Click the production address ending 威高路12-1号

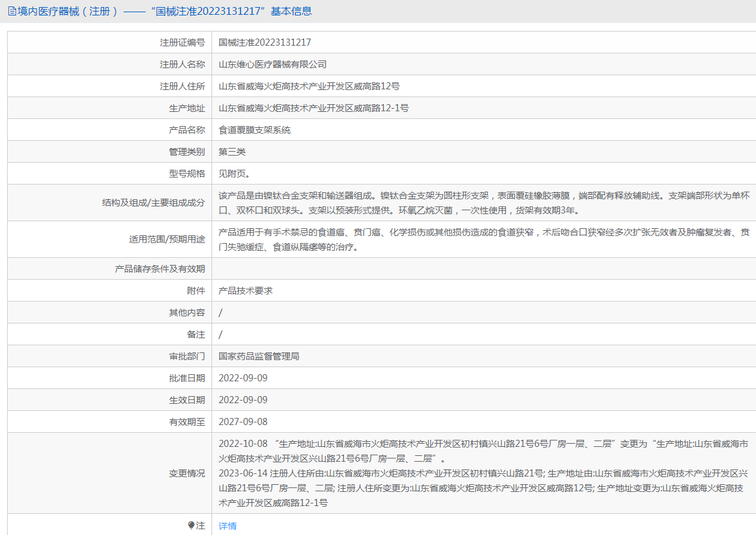click(314, 108)
